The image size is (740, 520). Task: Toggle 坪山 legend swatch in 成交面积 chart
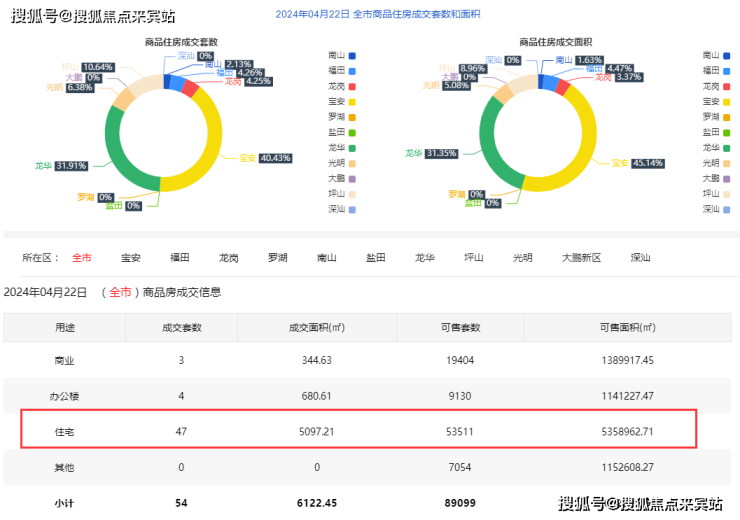point(727,194)
